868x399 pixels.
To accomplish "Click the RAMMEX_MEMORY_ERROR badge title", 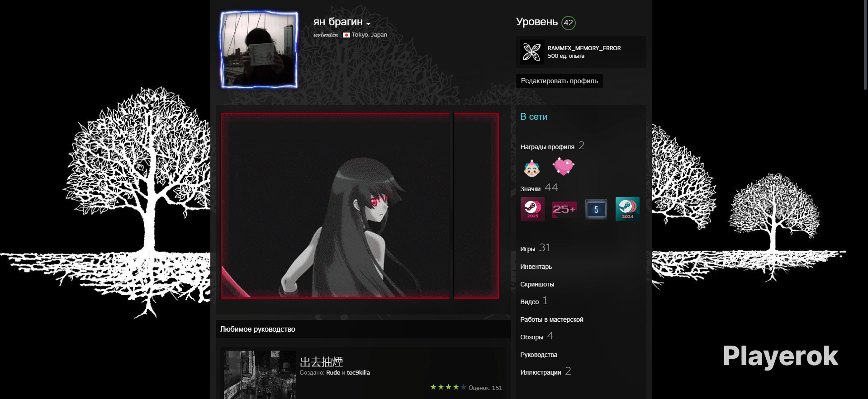I will [x=584, y=48].
